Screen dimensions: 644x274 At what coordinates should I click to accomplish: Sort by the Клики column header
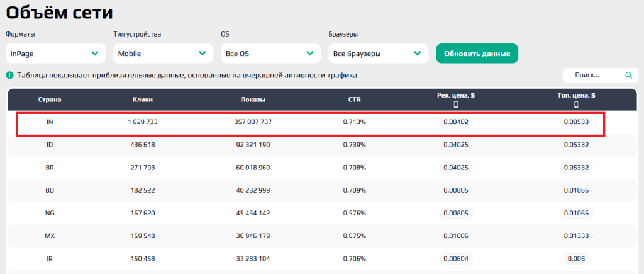(143, 99)
